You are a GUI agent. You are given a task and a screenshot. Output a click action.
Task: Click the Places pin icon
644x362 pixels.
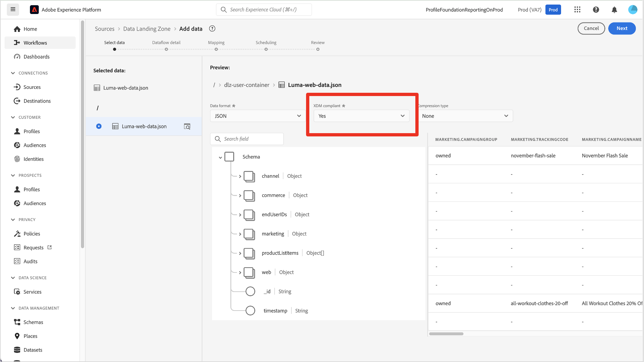pos(17,336)
